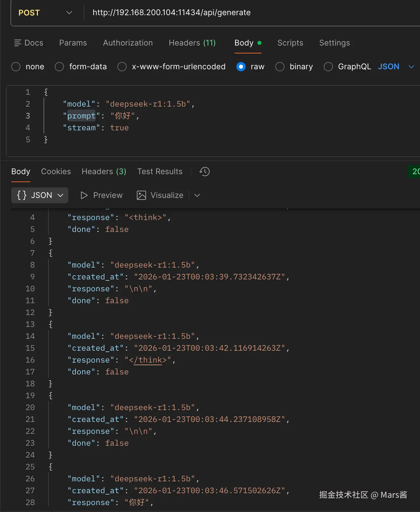Open the response Cookies tab
The width and height of the screenshot is (420, 512).
pos(56,172)
